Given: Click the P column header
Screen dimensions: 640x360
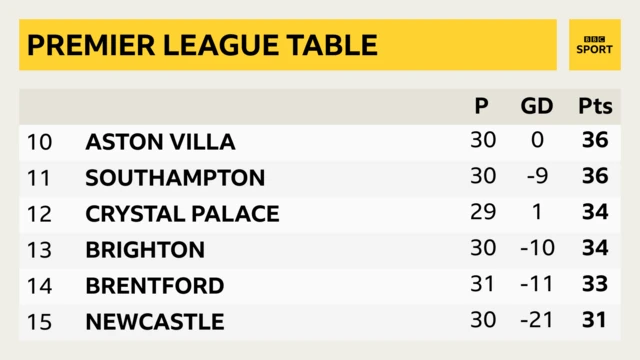Looking at the screenshot, I should [482, 106].
